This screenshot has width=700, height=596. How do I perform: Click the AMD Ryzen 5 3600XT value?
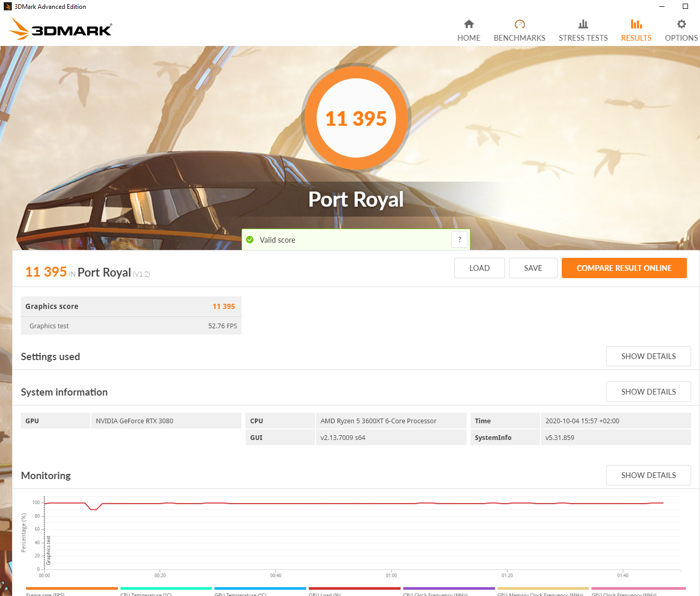379,421
